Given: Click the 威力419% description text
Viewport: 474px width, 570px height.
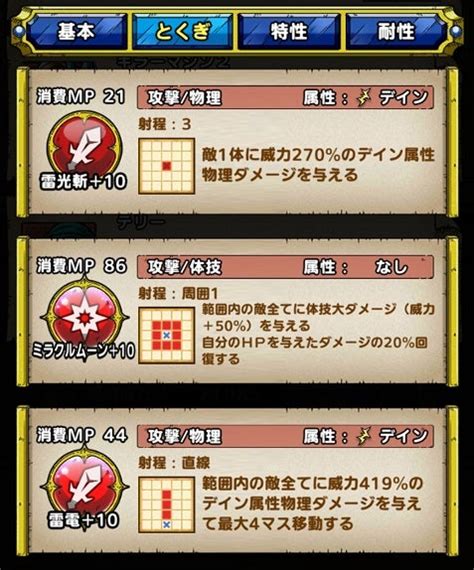Looking at the screenshot, I should point(313,504).
